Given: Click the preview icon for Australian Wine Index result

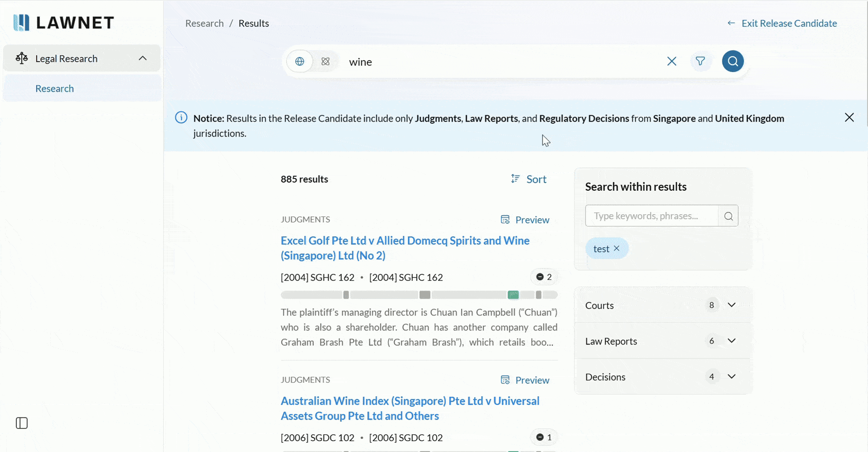Looking at the screenshot, I should click(x=505, y=380).
